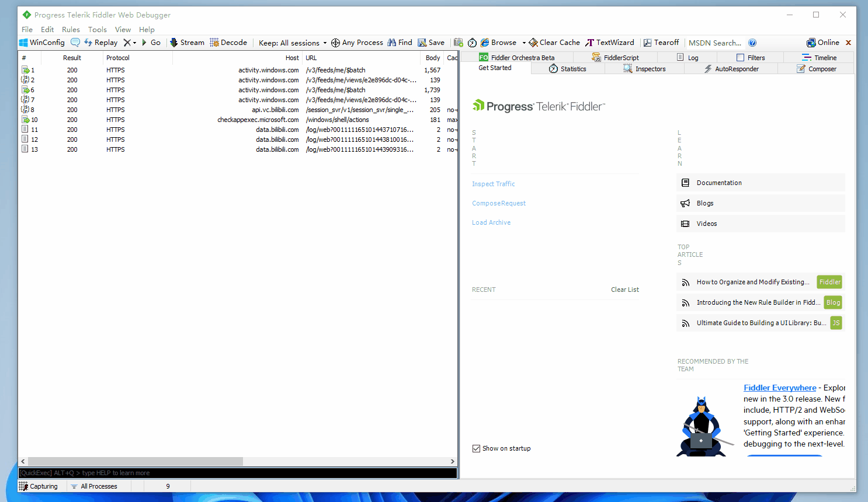This screenshot has width=868, height=502.
Task: Open the Videos link
Action: (761, 224)
